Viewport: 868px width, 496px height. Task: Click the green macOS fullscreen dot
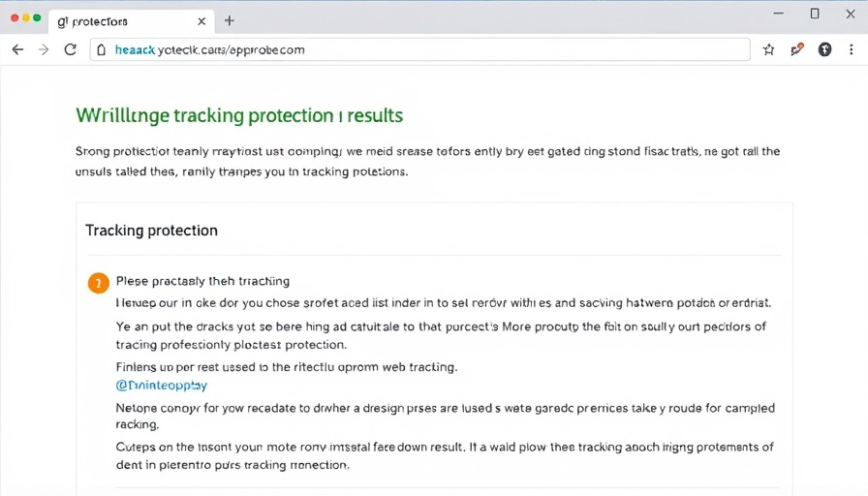[x=37, y=18]
